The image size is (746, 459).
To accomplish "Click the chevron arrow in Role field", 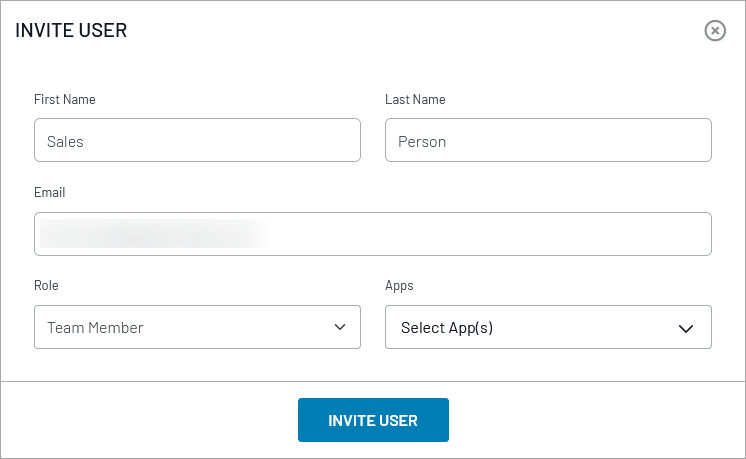I will pyautogui.click(x=340, y=327).
